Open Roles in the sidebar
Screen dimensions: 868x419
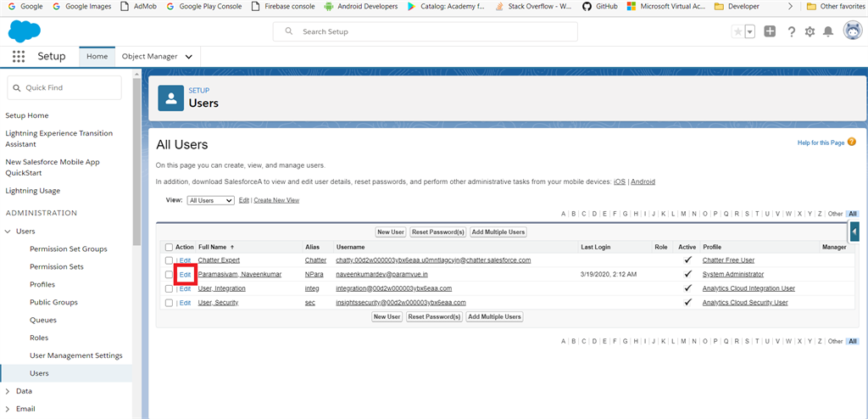tap(39, 338)
